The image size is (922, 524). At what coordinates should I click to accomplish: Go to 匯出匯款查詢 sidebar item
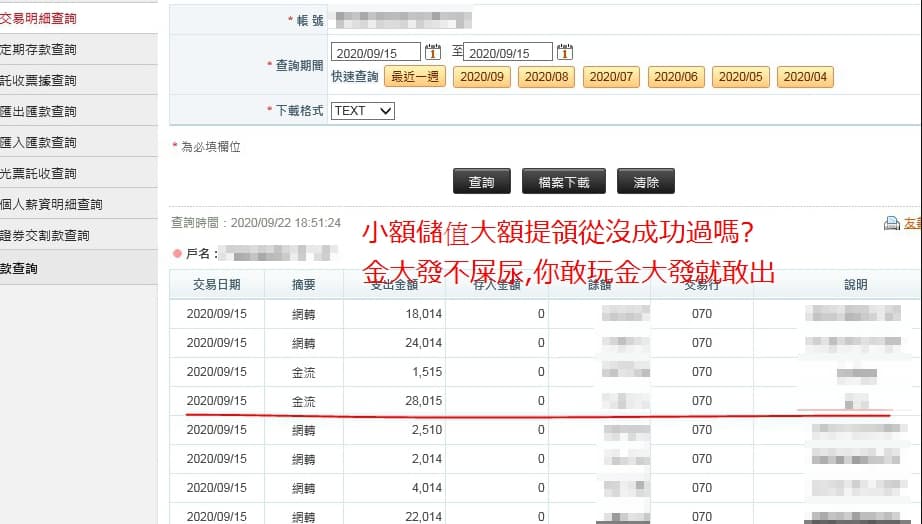40,111
